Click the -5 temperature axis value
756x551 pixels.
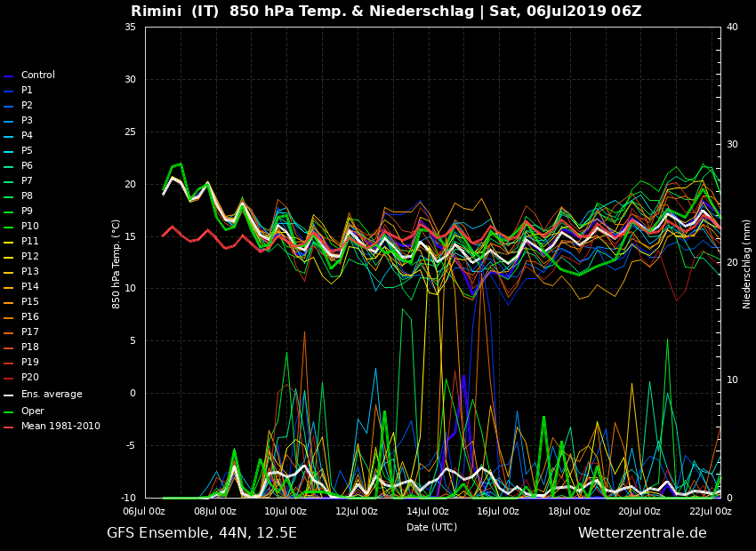click(x=132, y=445)
